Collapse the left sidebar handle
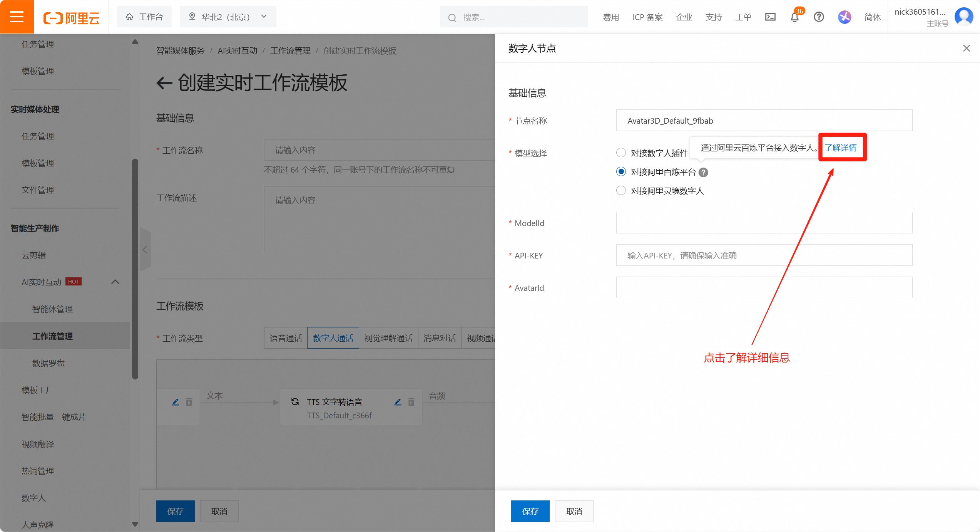The width and height of the screenshot is (980, 532). (x=145, y=250)
